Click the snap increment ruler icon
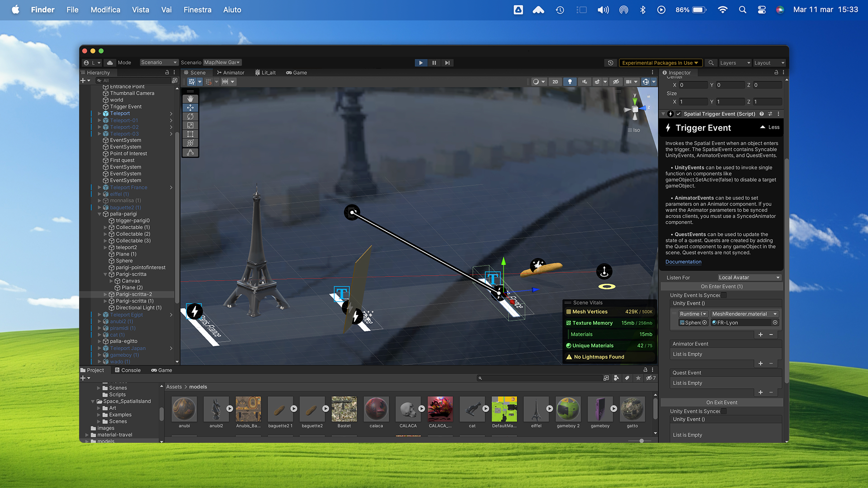Screen dimensions: 868x488 pos(225,82)
